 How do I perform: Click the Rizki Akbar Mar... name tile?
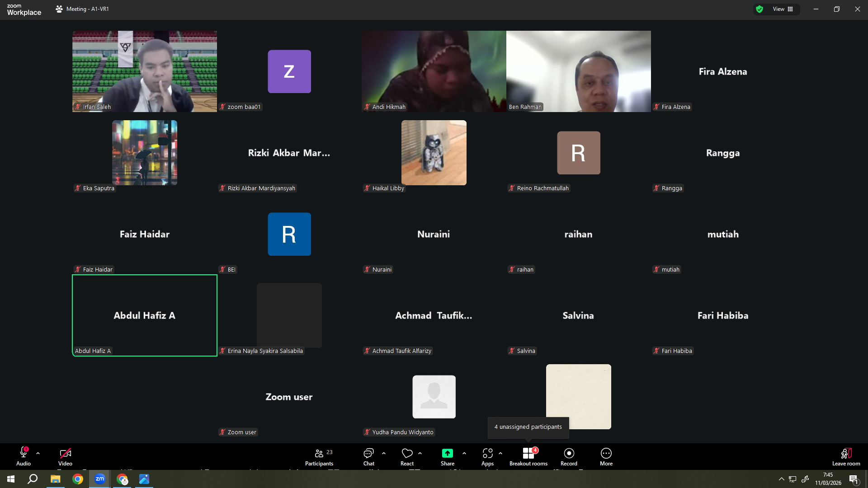tap(289, 153)
